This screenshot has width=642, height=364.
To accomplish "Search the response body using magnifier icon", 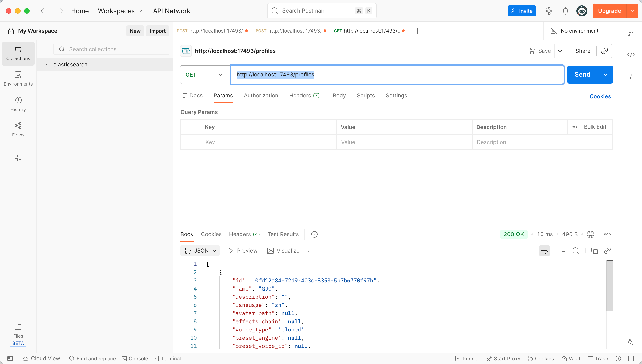I will [x=576, y=251].
